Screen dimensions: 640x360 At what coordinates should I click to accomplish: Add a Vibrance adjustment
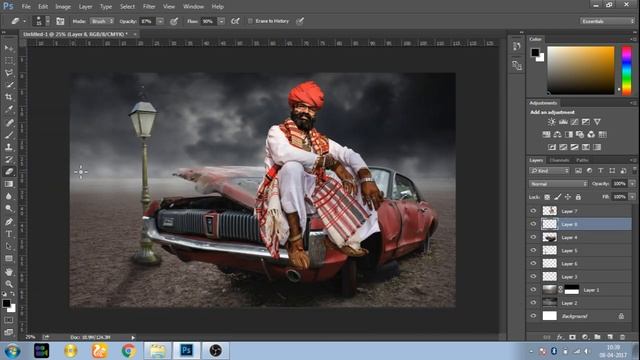click(597, 122)
